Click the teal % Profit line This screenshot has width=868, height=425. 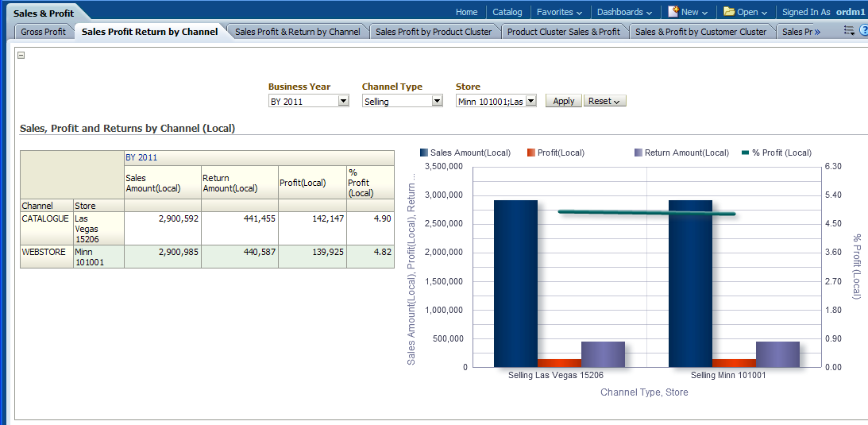(646, 213)
